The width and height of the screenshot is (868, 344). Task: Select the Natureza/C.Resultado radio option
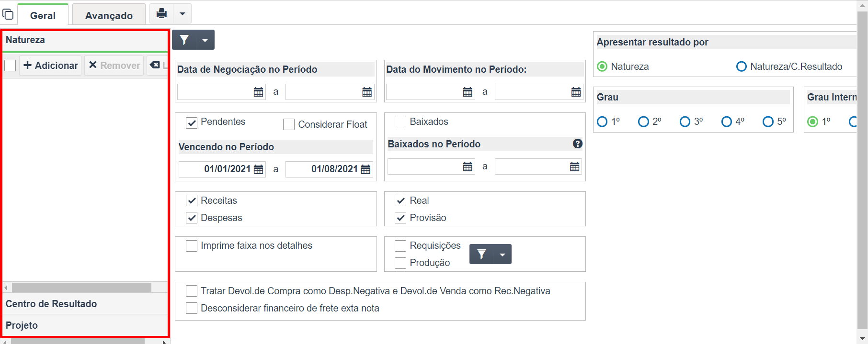click(741, 67)
